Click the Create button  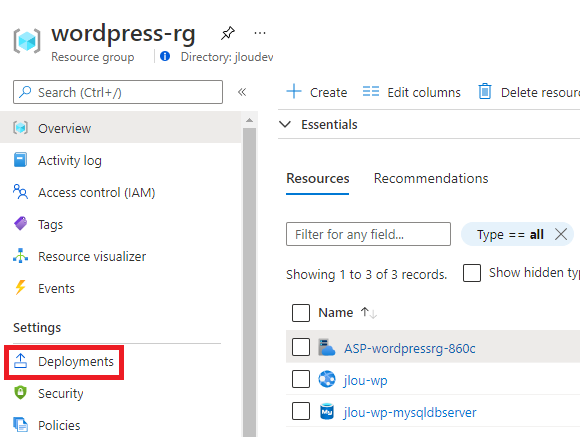317,92
